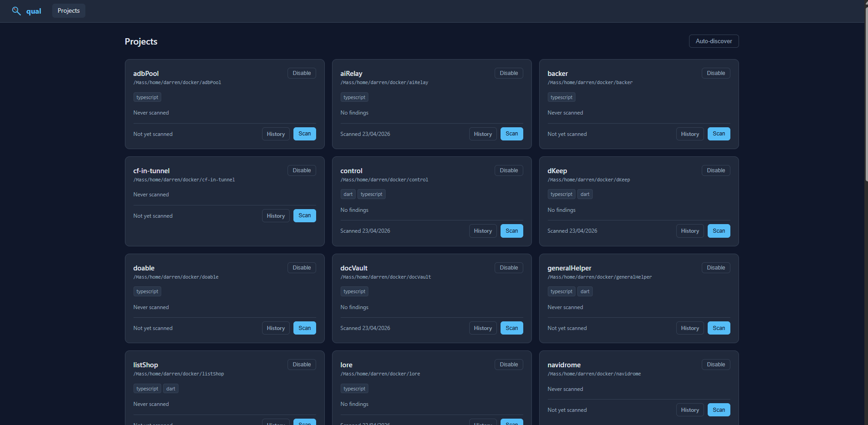
Task: View History for navidrome
Action: [x=689, y=410]
